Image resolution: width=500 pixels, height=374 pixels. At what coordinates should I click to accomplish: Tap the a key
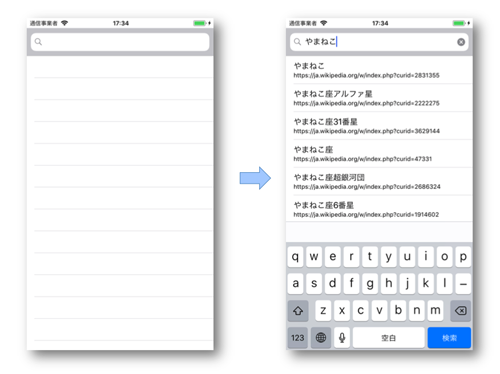coord(295,284)
